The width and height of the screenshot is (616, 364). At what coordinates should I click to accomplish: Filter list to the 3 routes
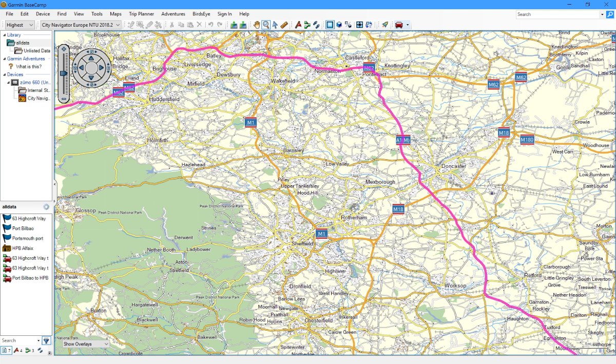pyautogui.click(x=30, y=351)
